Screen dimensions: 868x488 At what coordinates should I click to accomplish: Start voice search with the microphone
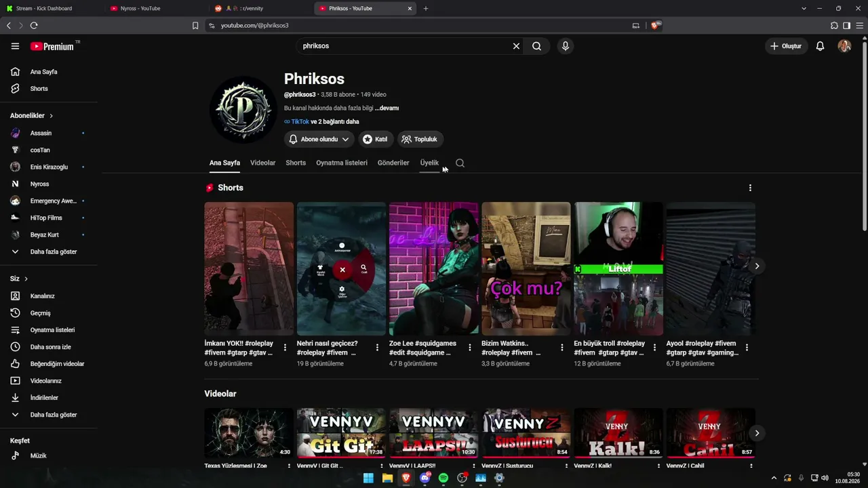(566, 46)
